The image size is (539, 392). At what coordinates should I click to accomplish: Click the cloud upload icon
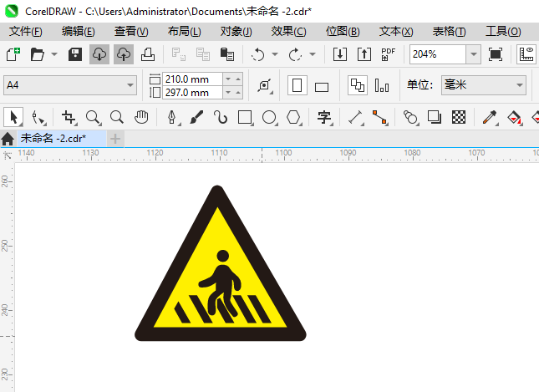(x=124, y=54)
